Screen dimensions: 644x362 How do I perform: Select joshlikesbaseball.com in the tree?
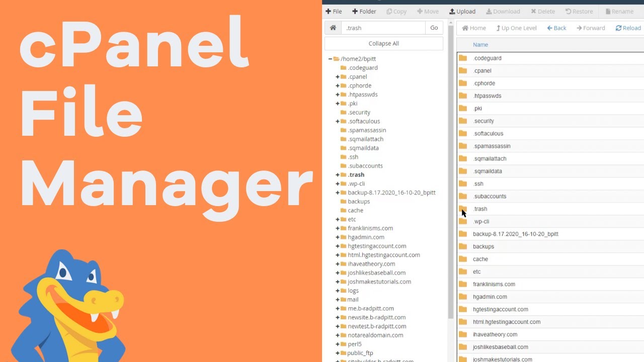click(x=376, y=273)
